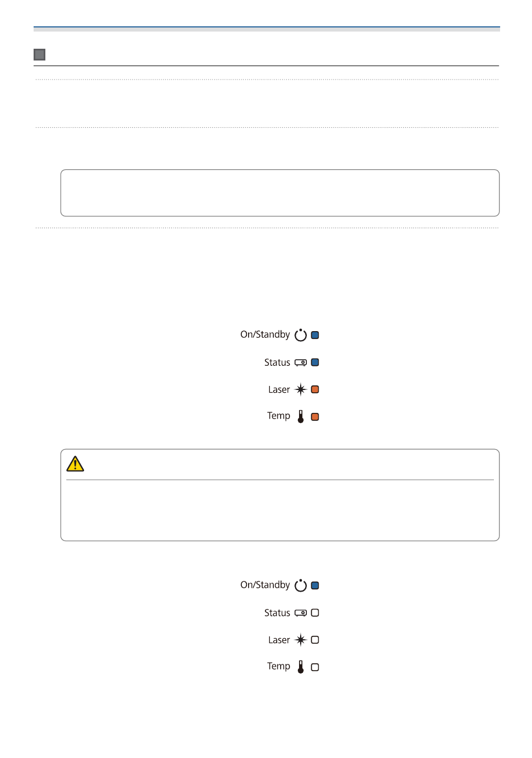Click the yellow warning triangle icon
Viewport: 532px width, 758px height.
click(x=75, y=464)
